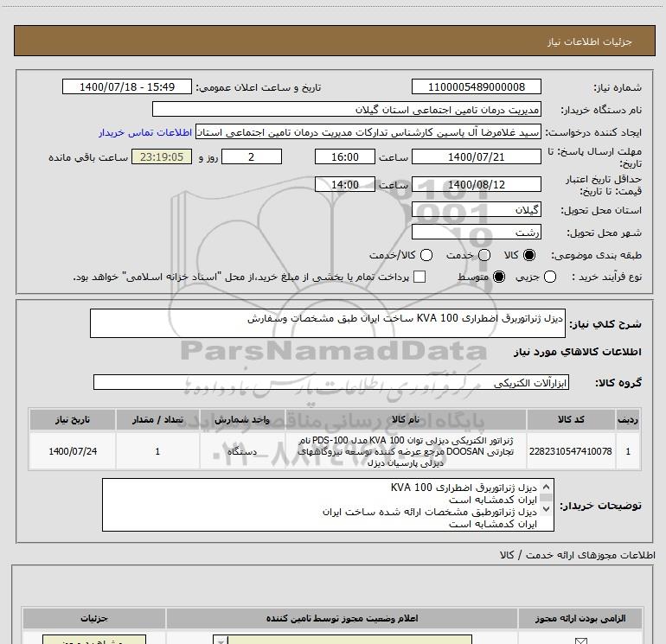Click column header تاریخ نیاز
This screenshot has width=666, height=644.
73,420
